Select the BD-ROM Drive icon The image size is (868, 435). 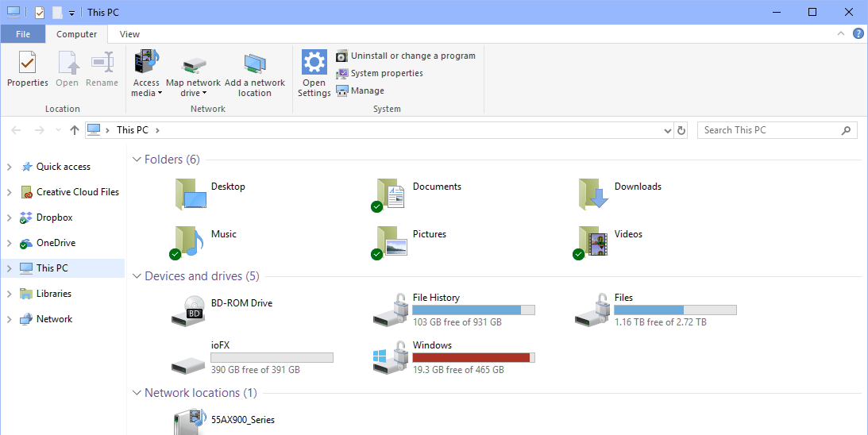click(x=188, y=311)
